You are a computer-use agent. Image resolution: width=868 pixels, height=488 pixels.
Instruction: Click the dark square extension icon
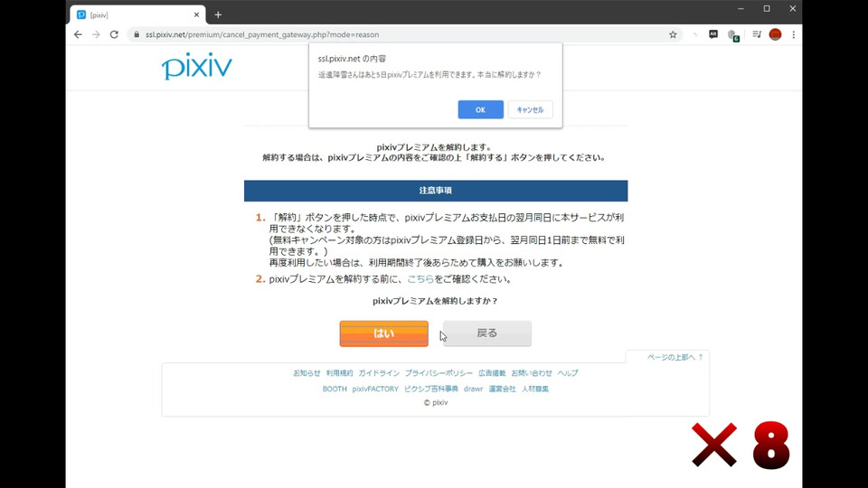(x=713, y=34)
